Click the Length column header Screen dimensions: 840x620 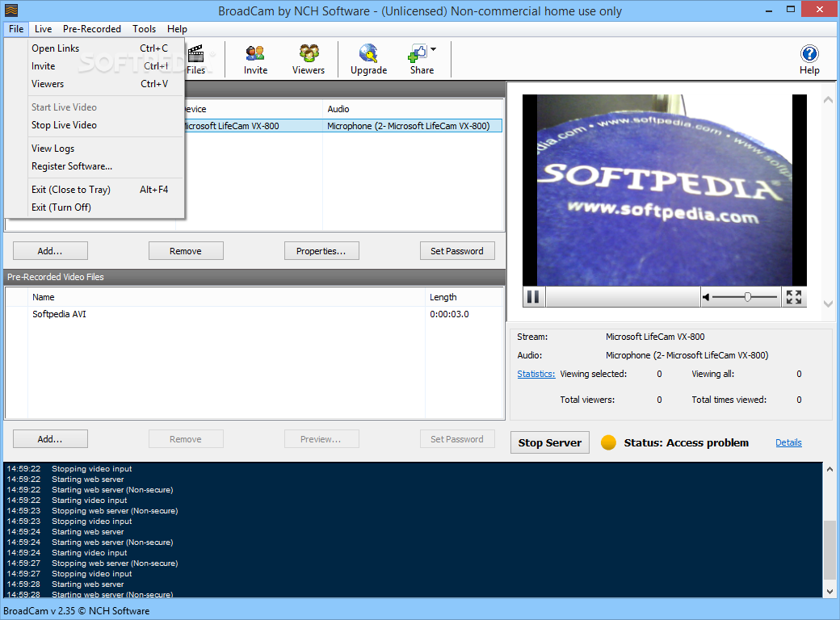point(464,297)
